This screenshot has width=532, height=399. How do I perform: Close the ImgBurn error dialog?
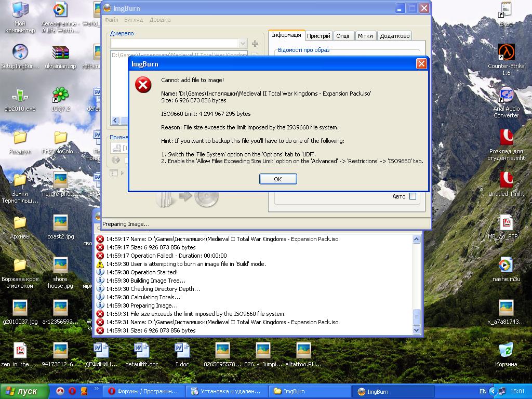click(x=421, y=64)
